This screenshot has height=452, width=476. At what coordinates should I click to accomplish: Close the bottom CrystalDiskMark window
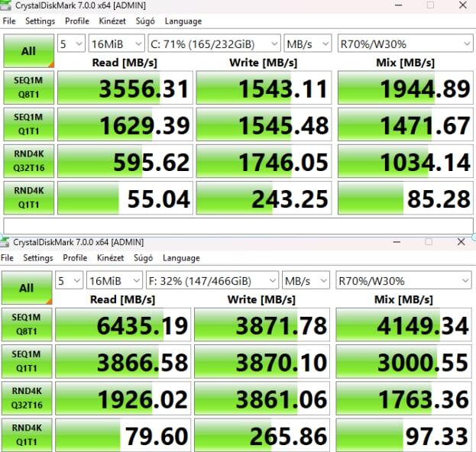click(x=461, y=242)
